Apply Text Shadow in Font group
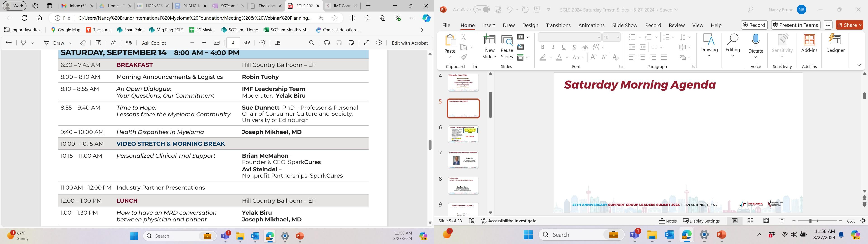 tap(575, 47)
